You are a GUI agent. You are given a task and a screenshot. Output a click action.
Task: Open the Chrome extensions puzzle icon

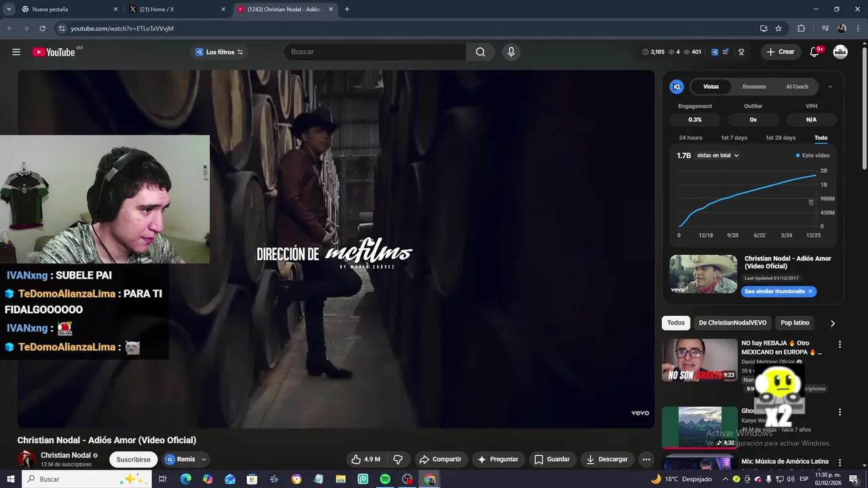point(801,28)
